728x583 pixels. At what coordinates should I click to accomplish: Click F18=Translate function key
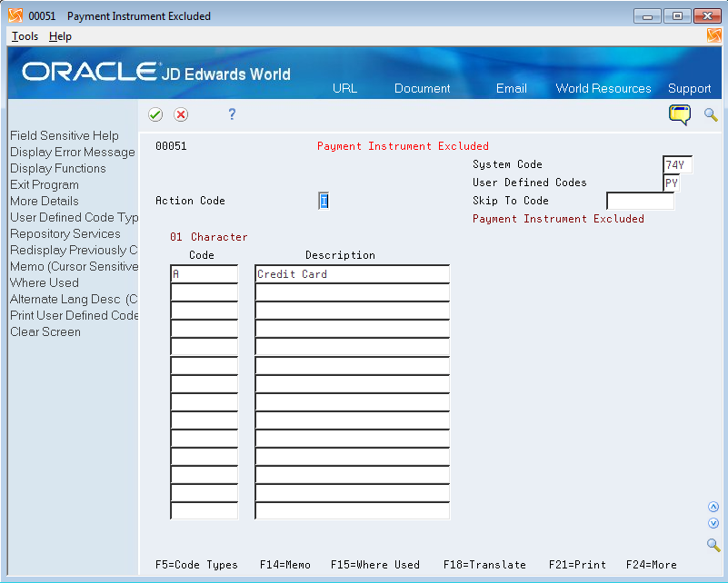point(484,565)
